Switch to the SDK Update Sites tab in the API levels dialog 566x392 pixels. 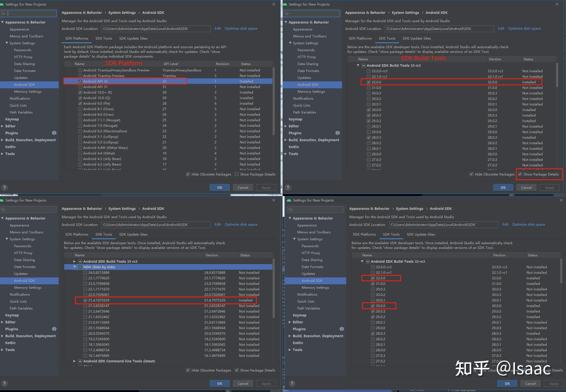(x=133, y=38)
